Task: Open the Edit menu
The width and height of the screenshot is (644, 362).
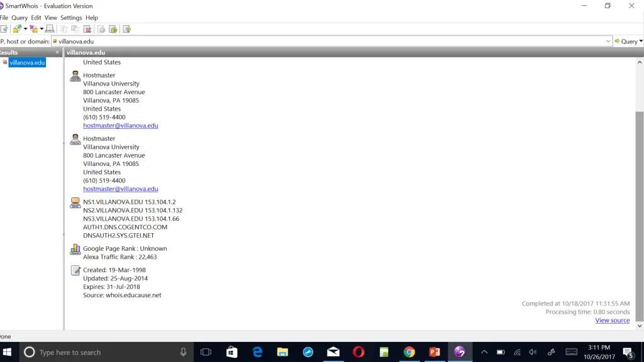Action: 36,18
